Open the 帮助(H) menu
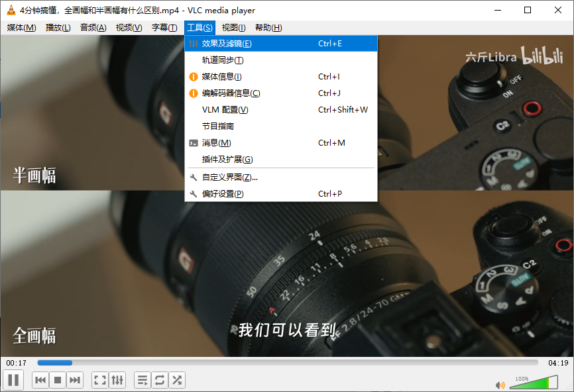The image size is (574, 392). (268, 28)
